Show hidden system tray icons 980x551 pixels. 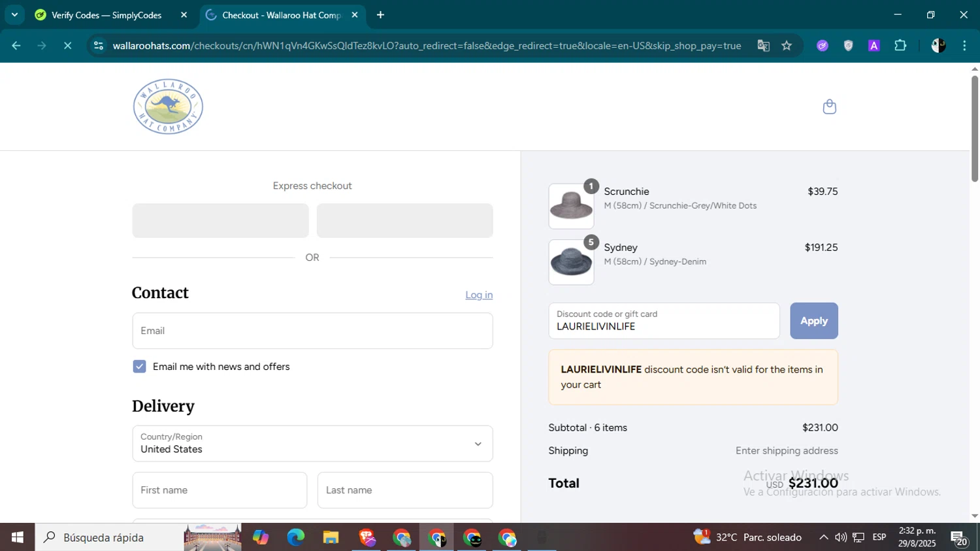(823, 537)
